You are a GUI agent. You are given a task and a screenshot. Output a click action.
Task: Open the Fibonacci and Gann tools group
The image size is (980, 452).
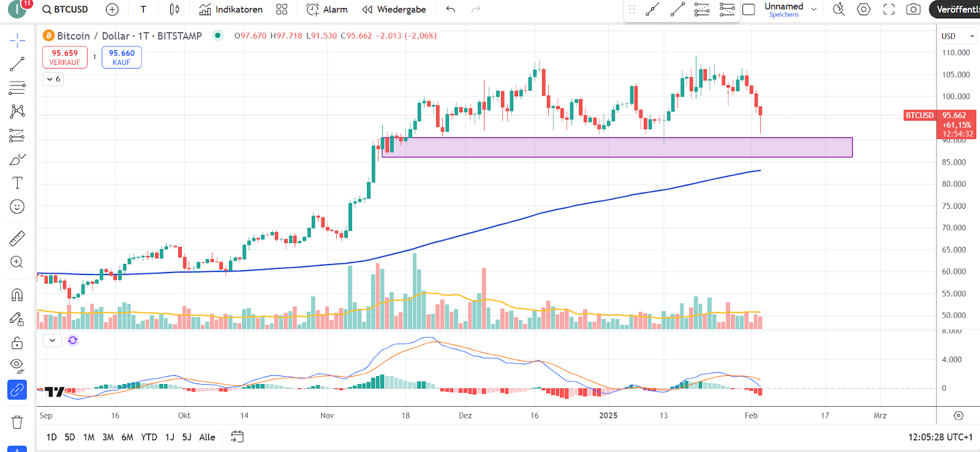click(17, 88)
